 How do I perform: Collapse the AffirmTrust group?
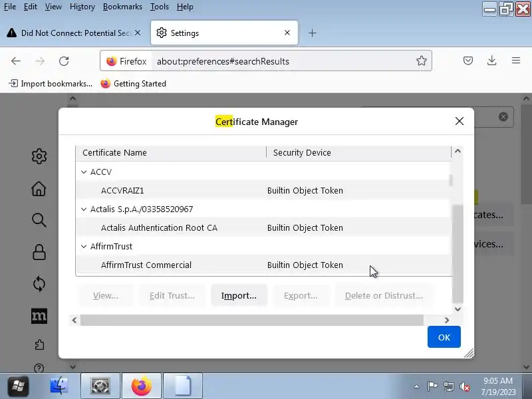(84, 247)
